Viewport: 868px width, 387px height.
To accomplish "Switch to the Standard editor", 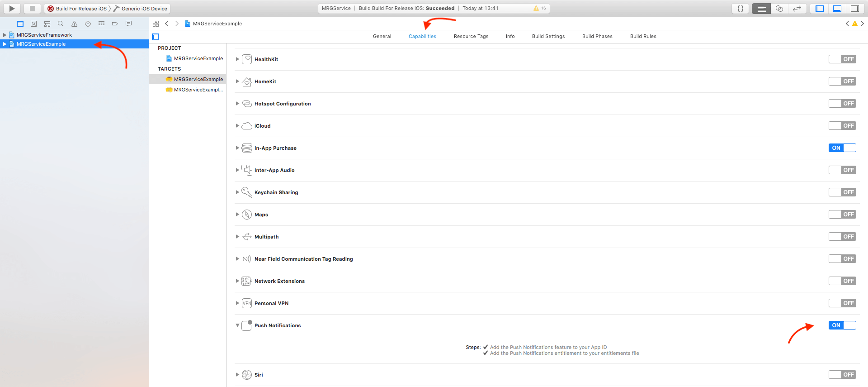I will tap(761, 8).
